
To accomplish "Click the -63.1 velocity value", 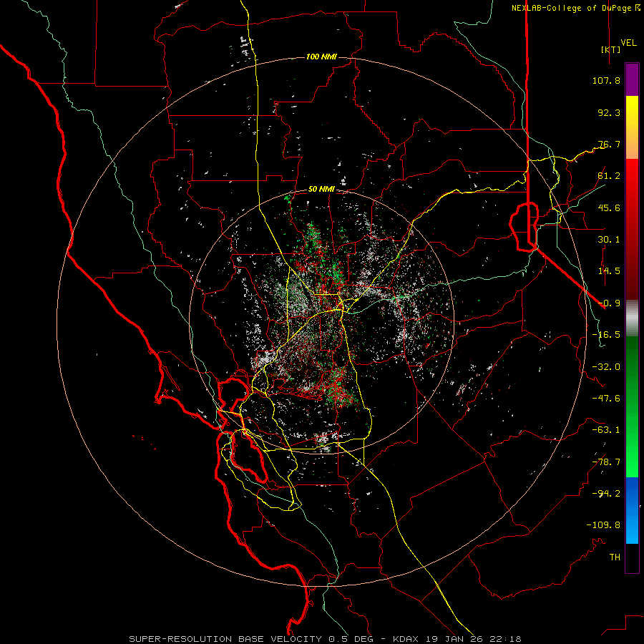I will point(606,430).
